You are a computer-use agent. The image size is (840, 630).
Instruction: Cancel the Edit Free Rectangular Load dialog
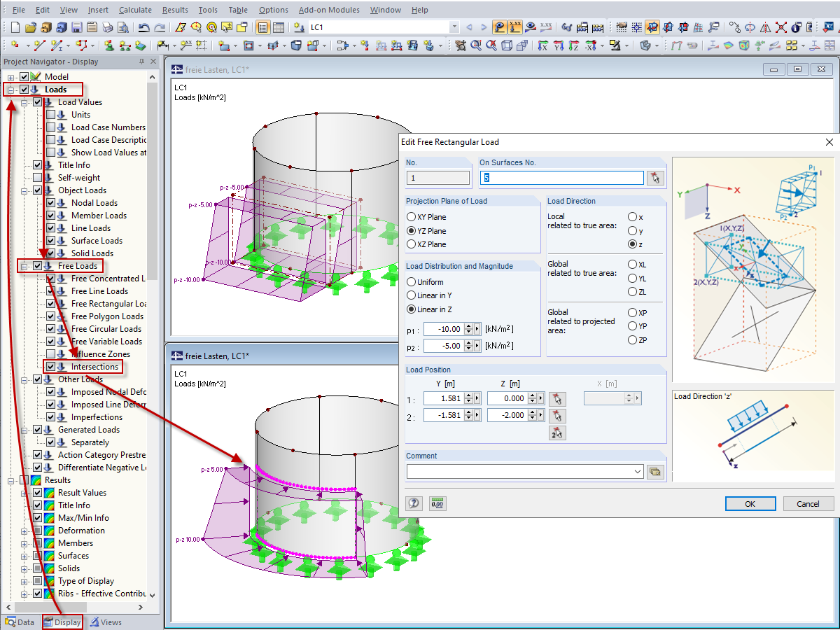[808, 503]
